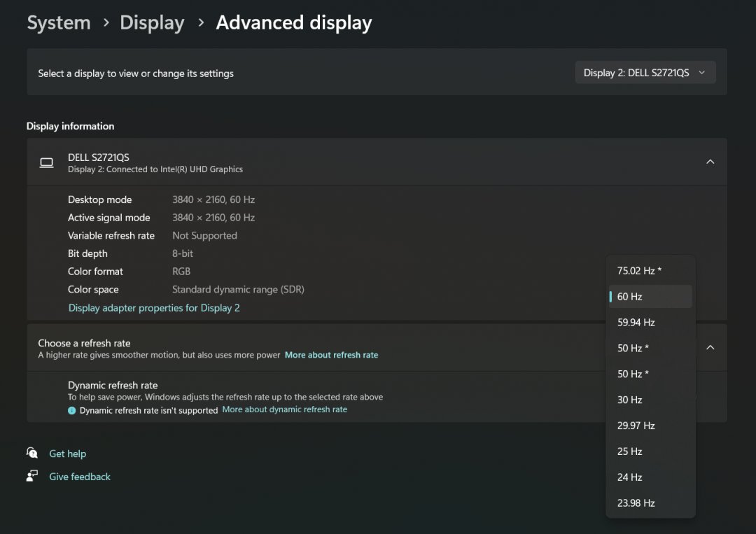The height and width of the screenshot is (534, 756).
Task: Go to Display in the breadcrumb
Action: 152,22
